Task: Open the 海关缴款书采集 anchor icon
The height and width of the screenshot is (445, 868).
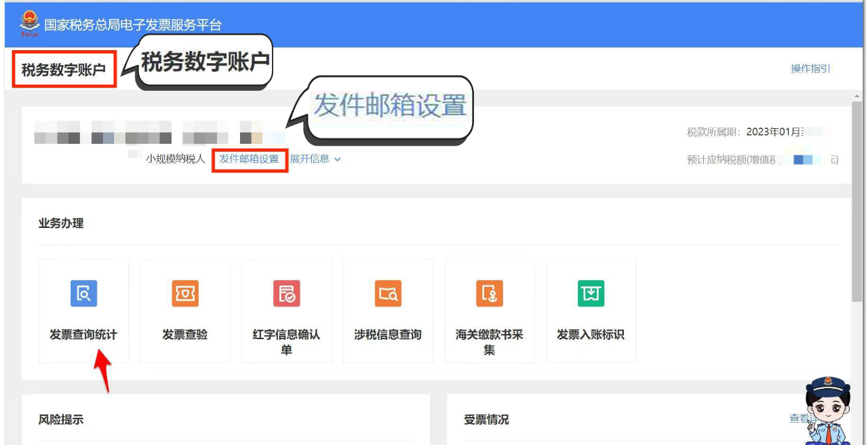Action: [x=490, y=294]
